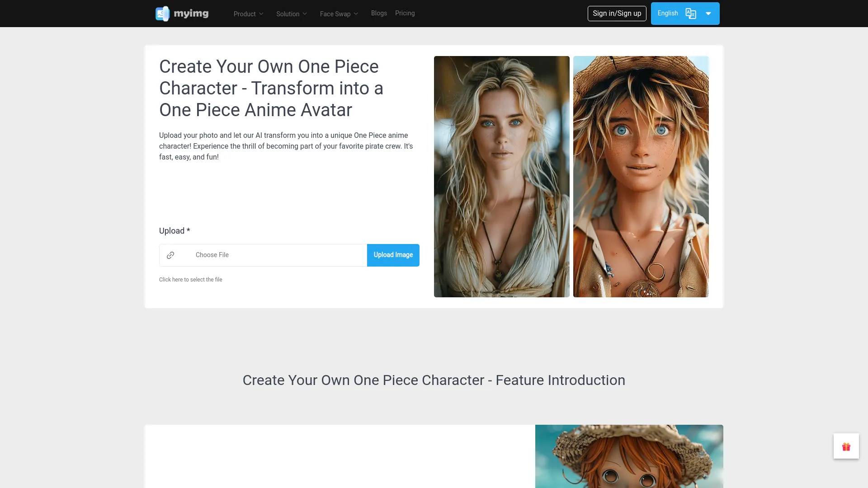This screenshot has width=868, height=488.
Task: Click the Upload Image button
Action: [x=393, y=255]
